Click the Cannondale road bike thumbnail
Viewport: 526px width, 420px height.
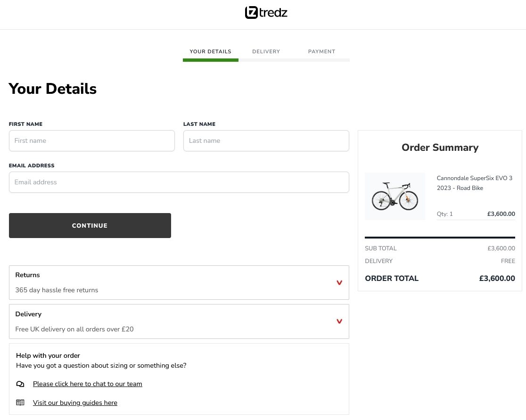[x=395, y=197]
